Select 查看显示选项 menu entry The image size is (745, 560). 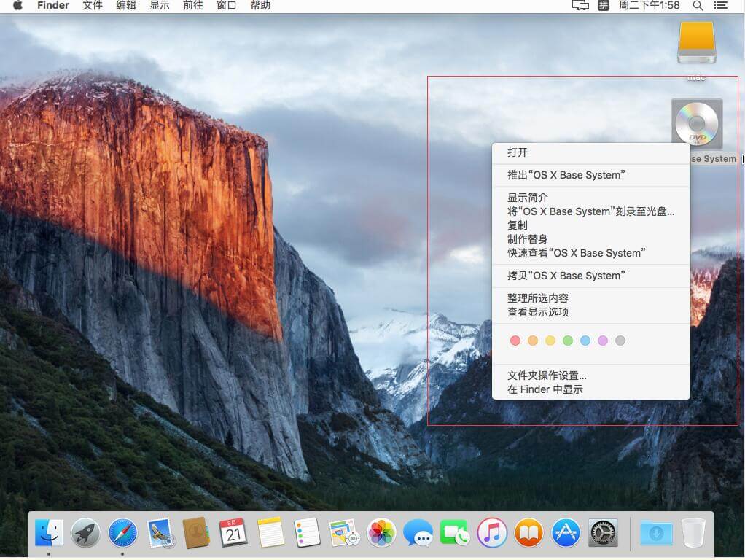pyautogui.click(x=591, y=312)
